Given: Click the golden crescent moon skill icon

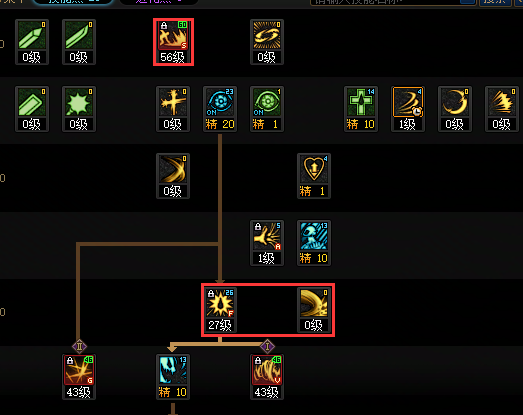Looking at the screenshot, I should [455, 109].
